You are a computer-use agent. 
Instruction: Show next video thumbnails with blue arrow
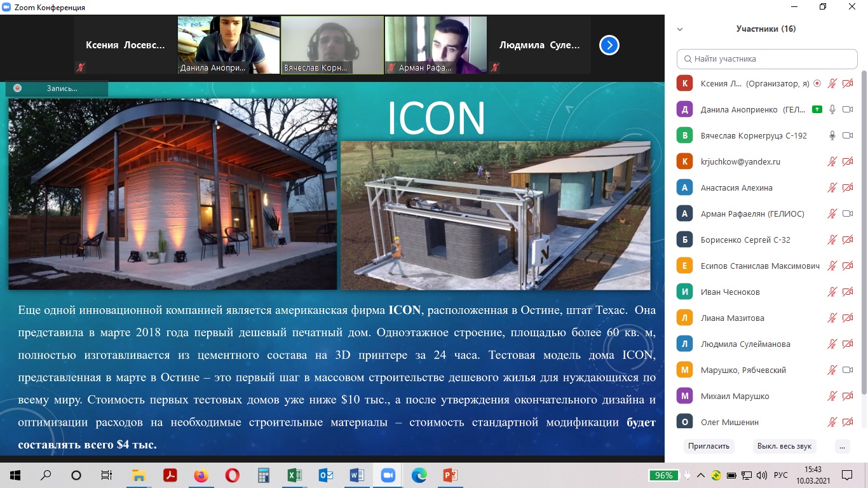tap(609, 45)
